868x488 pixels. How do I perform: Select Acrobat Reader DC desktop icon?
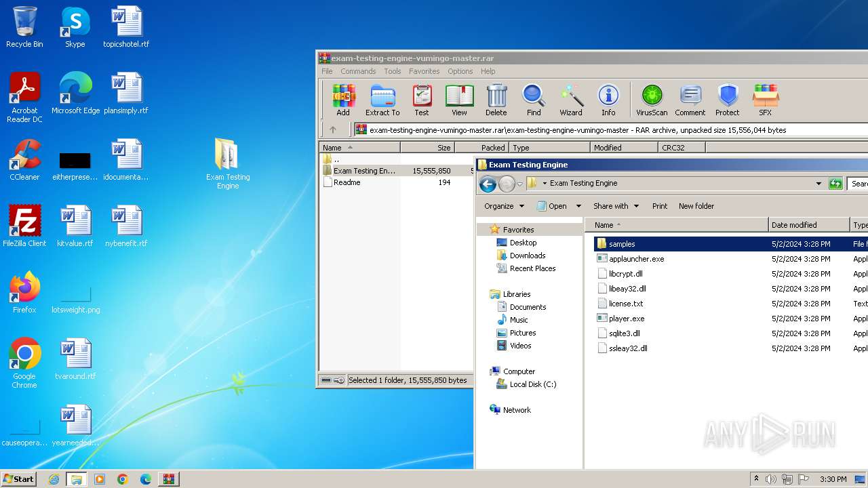tap(24, 98)
